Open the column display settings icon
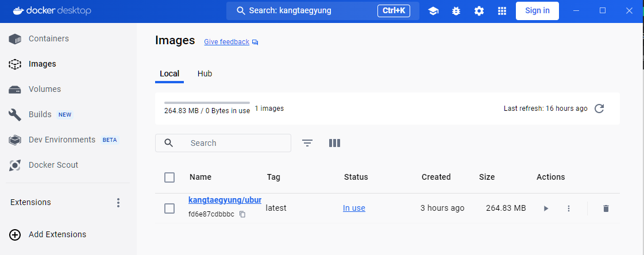 pyautogui.click(x=335, y=143)
